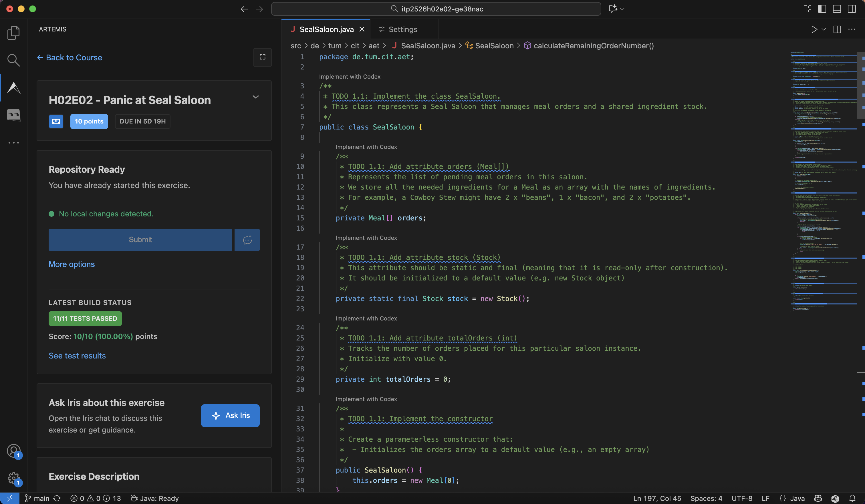Close the SealSaloon.java tab

pos(362,29)
